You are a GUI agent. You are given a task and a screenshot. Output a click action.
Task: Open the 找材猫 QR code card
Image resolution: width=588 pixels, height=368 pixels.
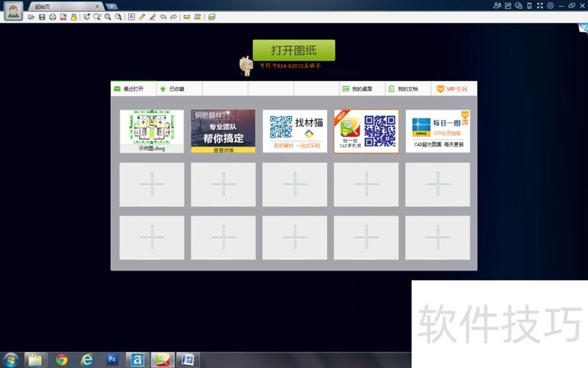[295, 131]
